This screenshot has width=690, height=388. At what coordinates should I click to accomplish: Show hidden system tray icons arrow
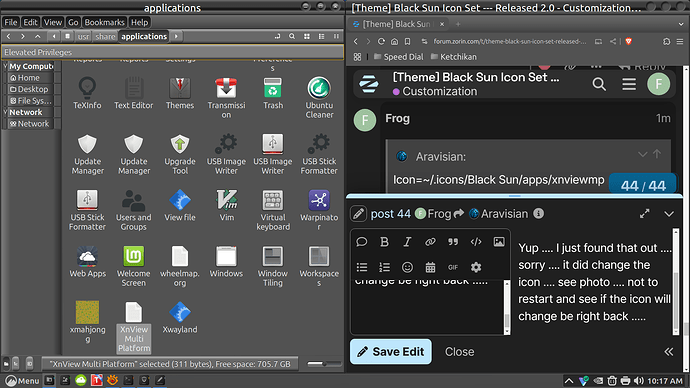pyautogui.click(x=569, y=381)
